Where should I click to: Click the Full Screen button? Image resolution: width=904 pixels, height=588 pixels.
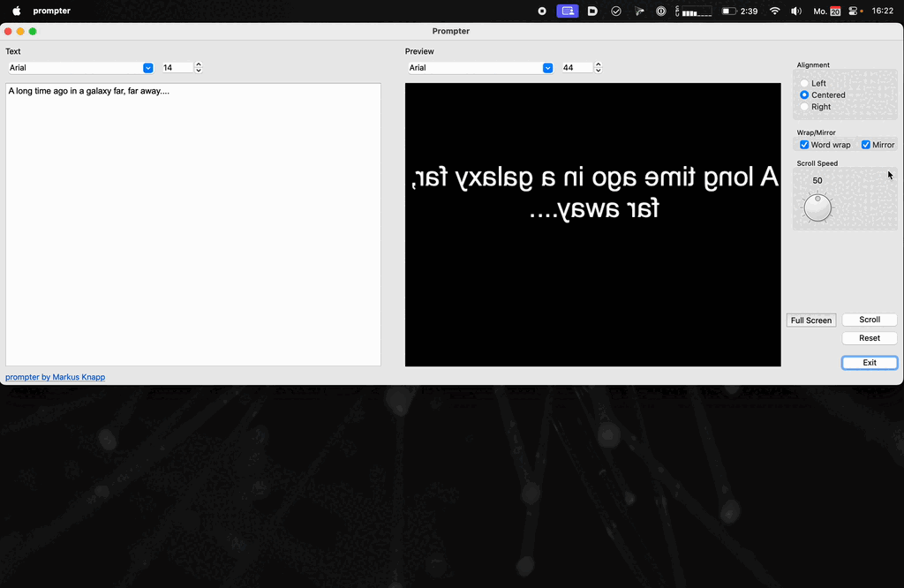coord(811,320)
